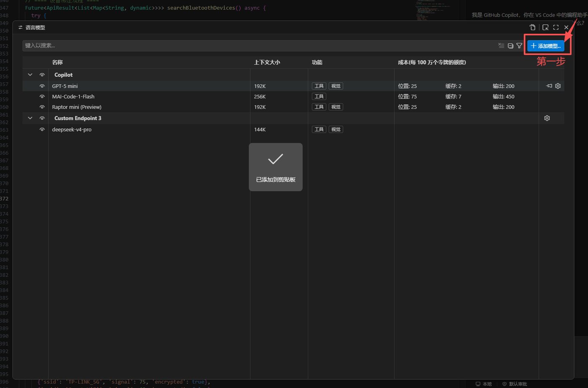Click 输出: 200 on the Raptor mini row

click(x=504, y=107)
